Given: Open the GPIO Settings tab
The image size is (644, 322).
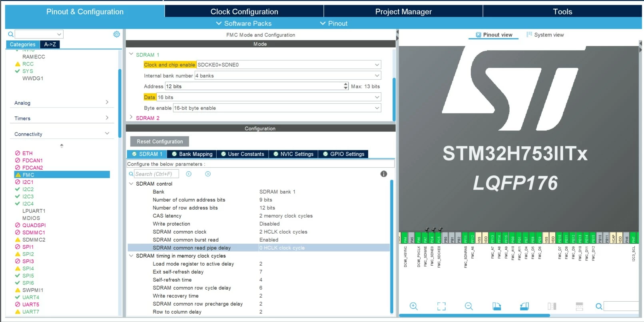Looking at the screenshot, I should point(343,154).
